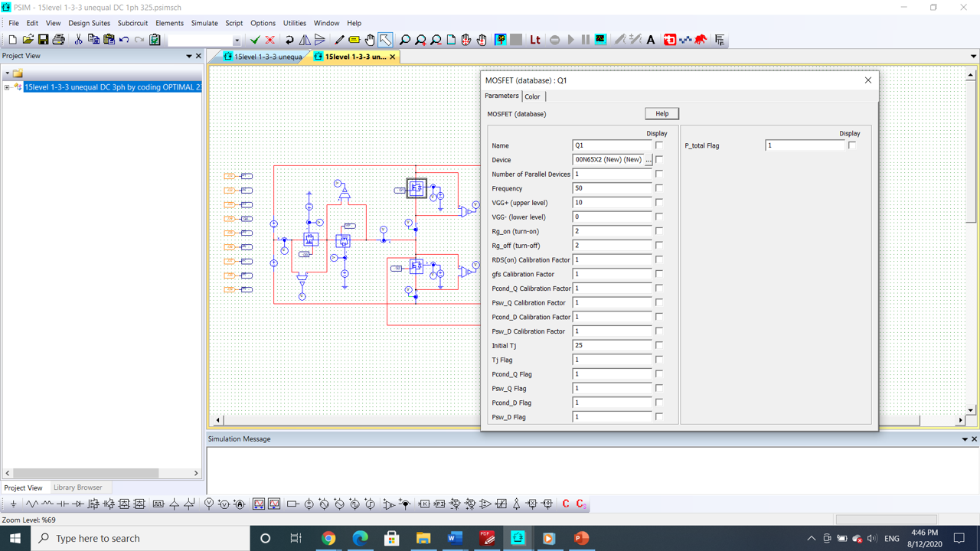Start simulation with play button
Image resolution: width=980 pixels, height=551 pixels.
tap(570, 40)
